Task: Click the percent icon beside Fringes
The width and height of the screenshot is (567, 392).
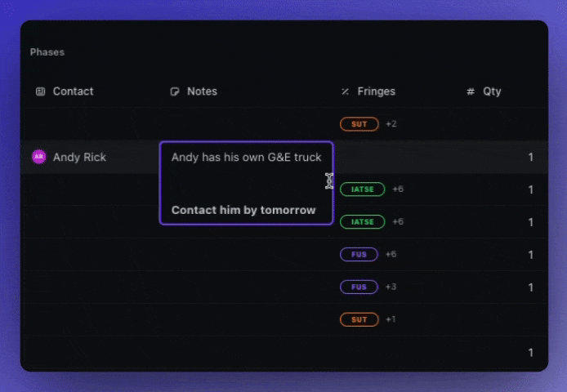Action: click(345, 91)
